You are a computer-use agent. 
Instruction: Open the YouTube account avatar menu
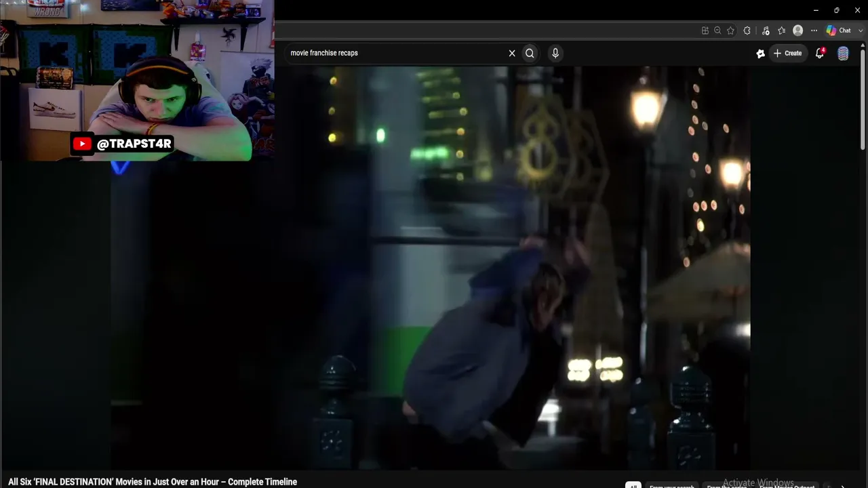coord(843,54)
